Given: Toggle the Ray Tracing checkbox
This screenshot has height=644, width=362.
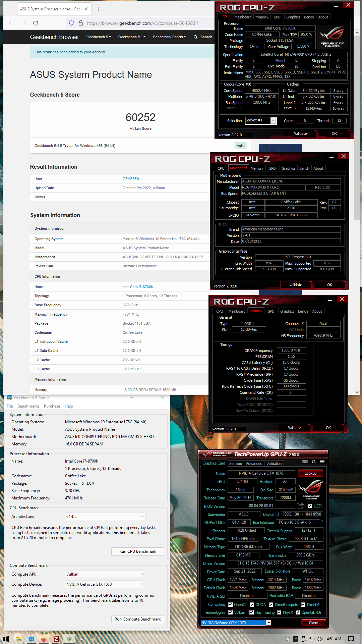Looking at the screenshot, I should pyautogui.click(x=251, y=612).
